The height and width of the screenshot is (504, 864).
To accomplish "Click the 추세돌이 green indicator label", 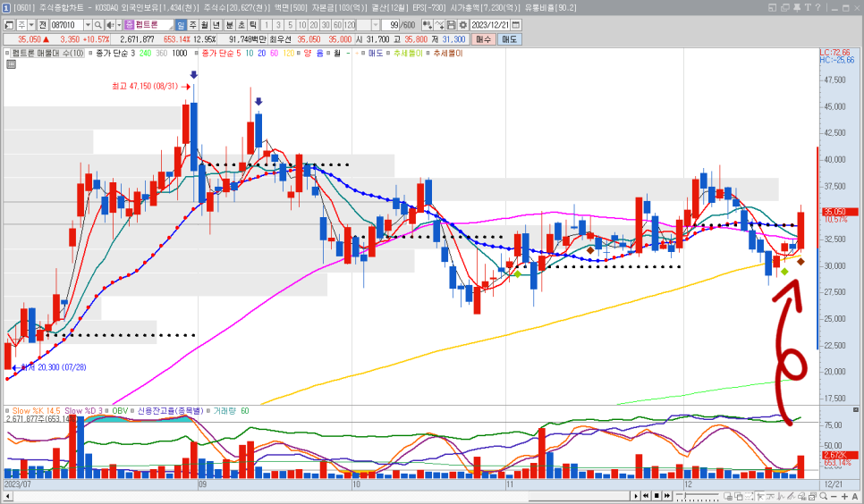I will click(408, 54).
